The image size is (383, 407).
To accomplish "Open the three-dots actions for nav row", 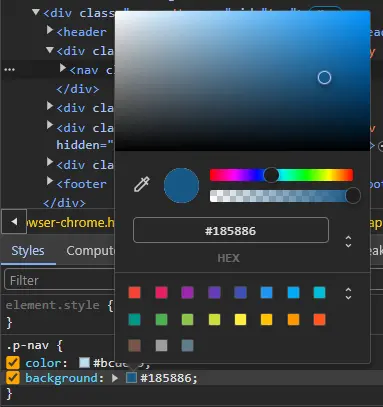I will click(9, 70).
